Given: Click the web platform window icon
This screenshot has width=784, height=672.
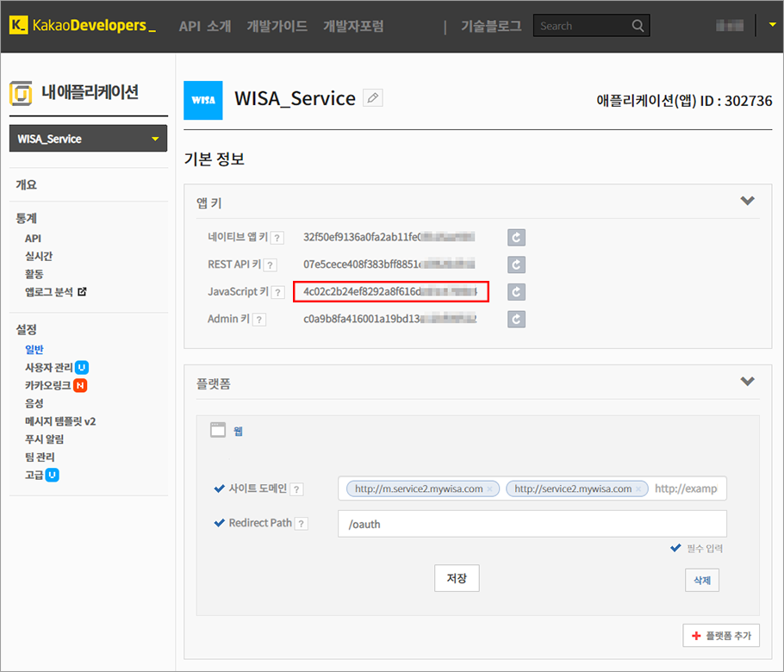Looking at the screenshot, I should pyautogui.click(x=218, y=430).
